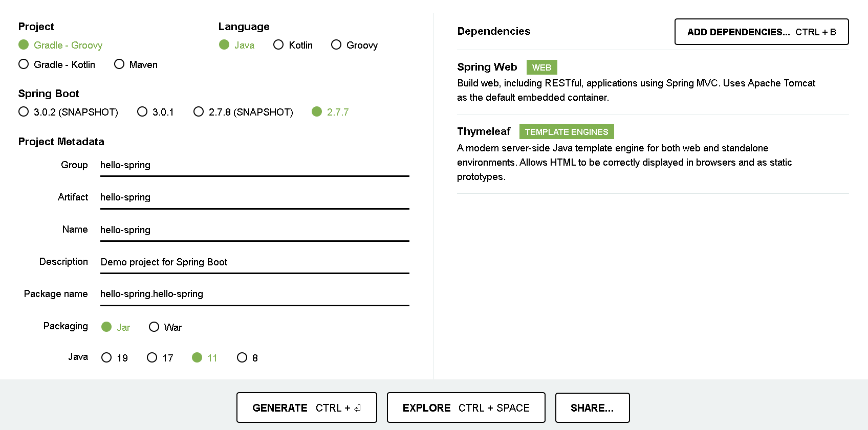Click the Dependencies heading
This screenshot has width=868, height=430.
tap(493, 31)
